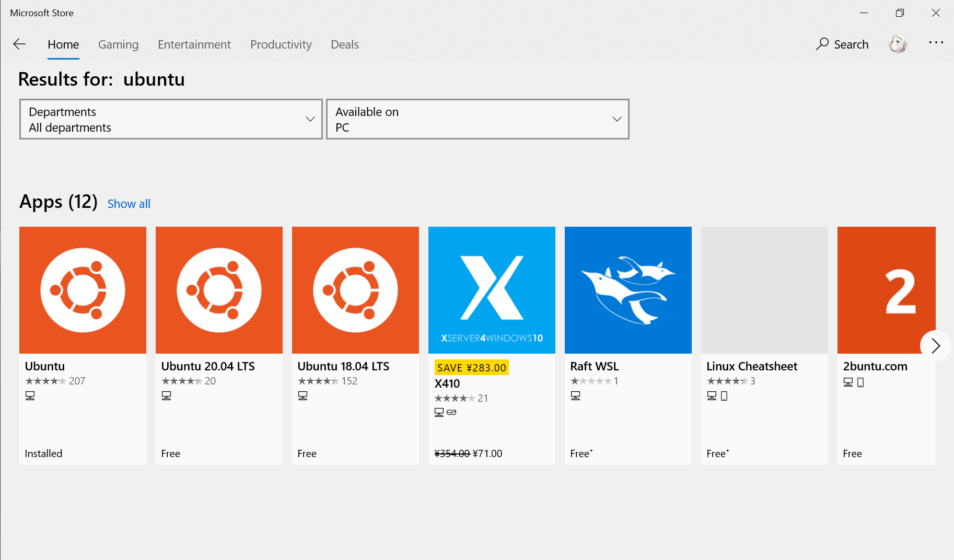Open the Ubuntu 20.04 LTS title
The width and height of the screenshot is (954, 560).
(208, 366)
